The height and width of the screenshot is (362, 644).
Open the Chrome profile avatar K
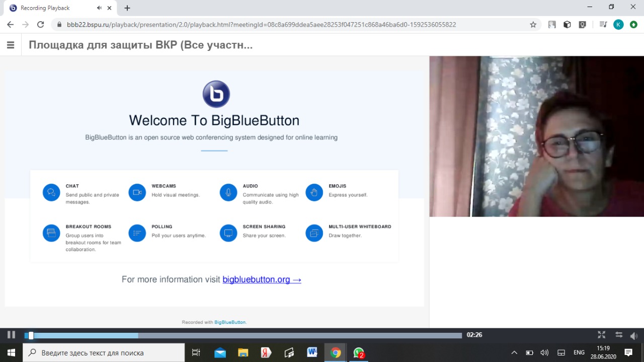[618, 24]
